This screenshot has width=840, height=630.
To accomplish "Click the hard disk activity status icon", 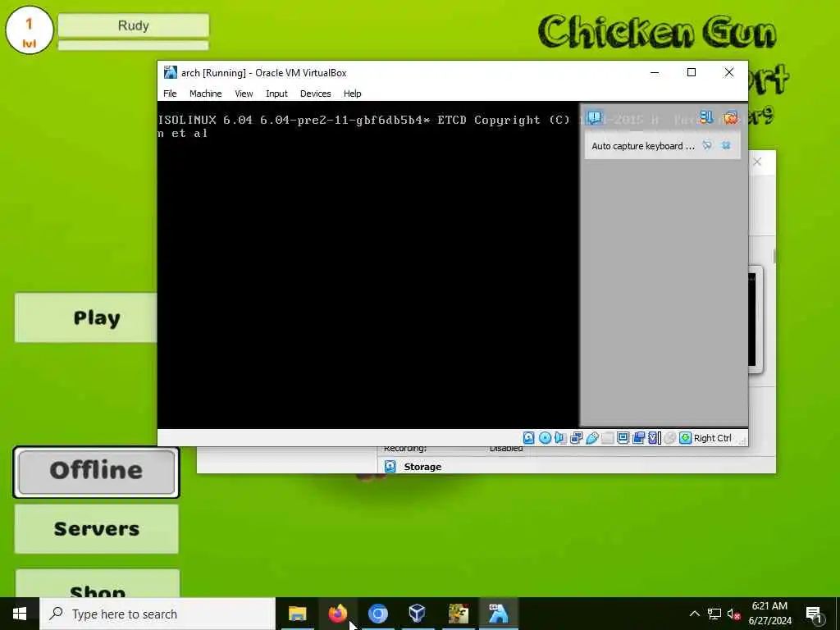I will pos(529,438).
